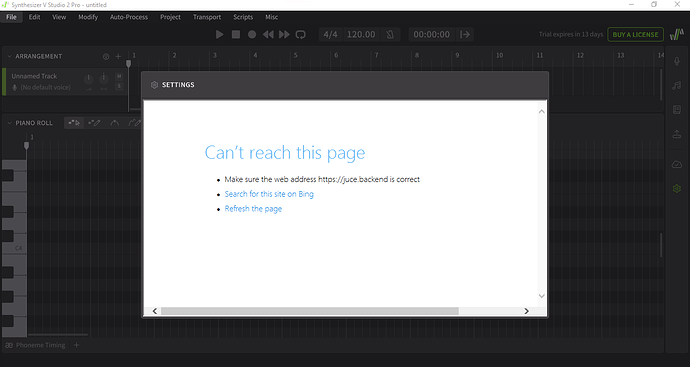Screen dimensions: 690x367
Task: Open the cloud panel in sidebar
Action: [677, 165]
